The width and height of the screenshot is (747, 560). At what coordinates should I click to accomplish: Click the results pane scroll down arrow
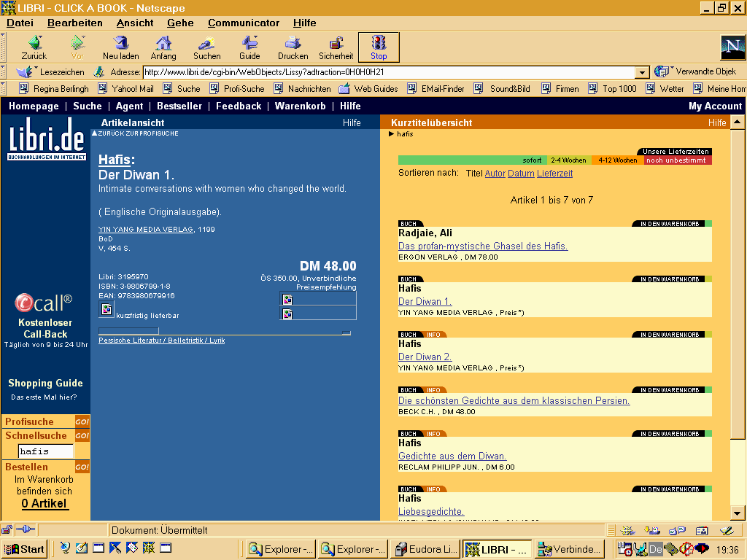(737, 513)
